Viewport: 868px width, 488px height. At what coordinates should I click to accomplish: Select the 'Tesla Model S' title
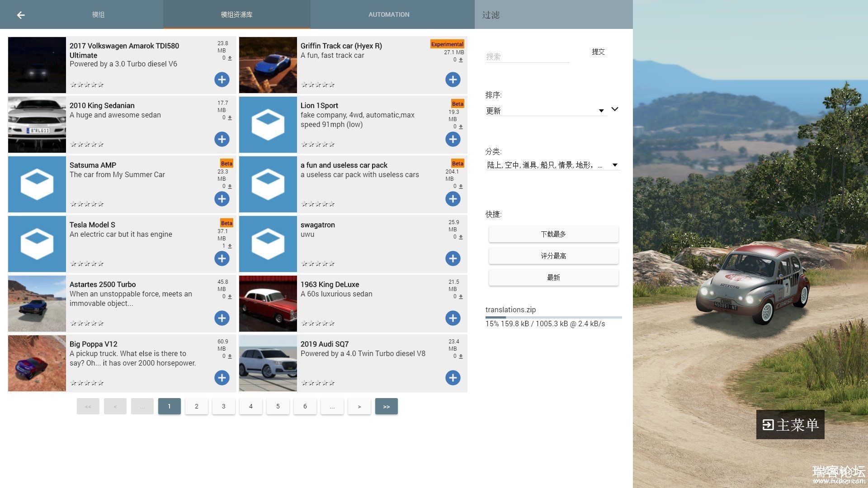[x=92, y=225]
